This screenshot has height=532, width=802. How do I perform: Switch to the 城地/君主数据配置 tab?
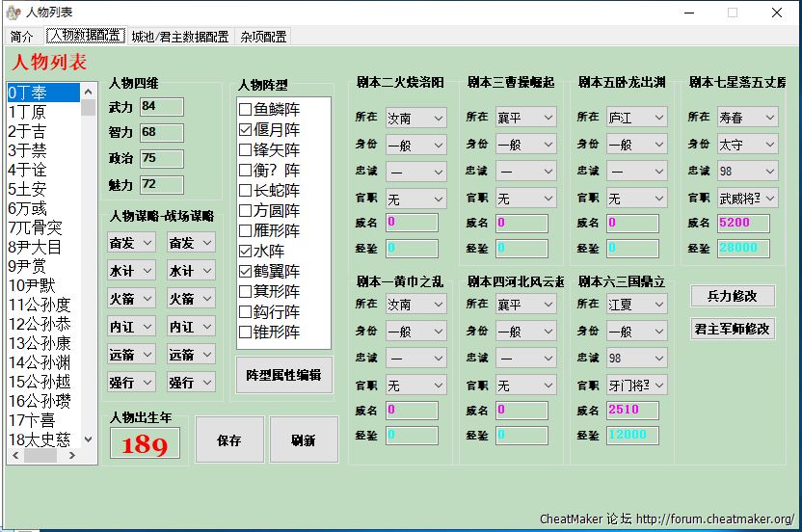pyautogui.click(x=180, y=37)
